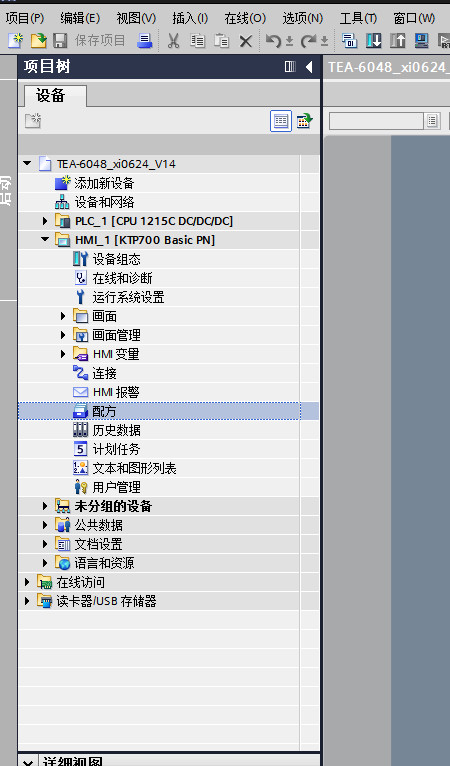Open the 在线(O) menu
The image size is (450, 766).
pos(245,18)
